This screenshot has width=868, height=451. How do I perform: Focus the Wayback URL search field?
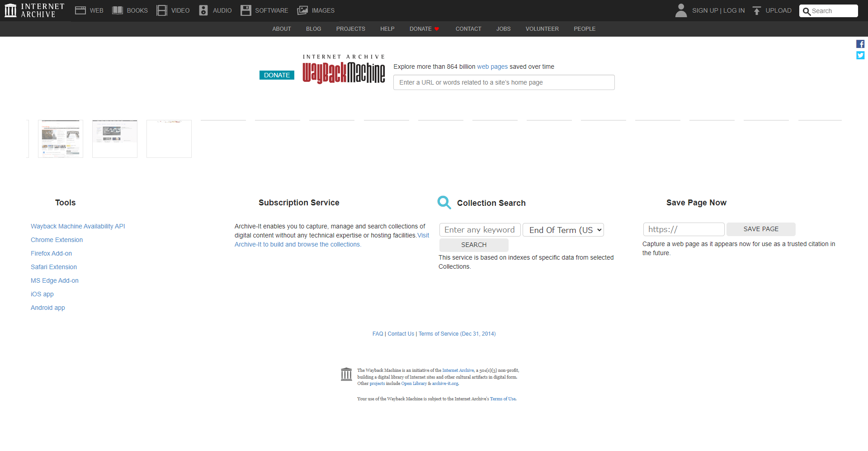pyautogui.click(x=504, y=82)
